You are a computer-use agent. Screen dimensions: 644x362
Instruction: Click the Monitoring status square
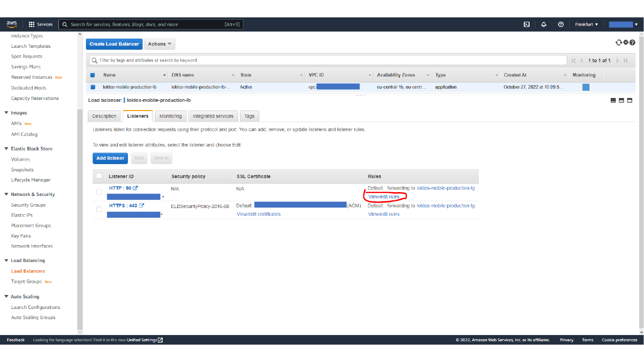[586, 87]
